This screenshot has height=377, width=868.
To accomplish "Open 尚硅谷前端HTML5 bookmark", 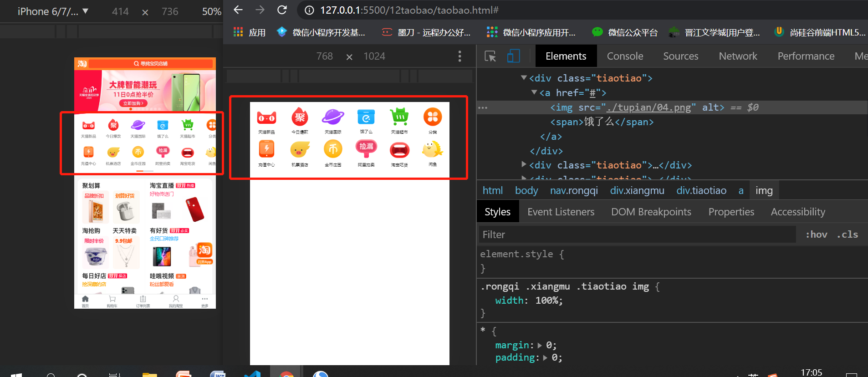I will pyautogui.click(x=820, y=32).
